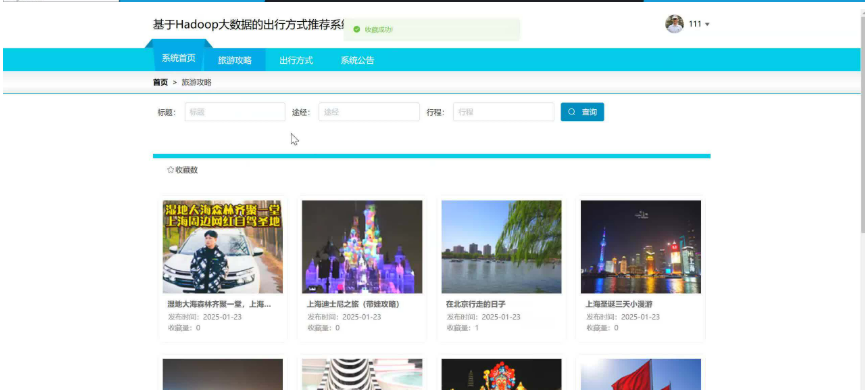
Task: Open the colorful lantern thumbnail card
Action: point(501,375)
